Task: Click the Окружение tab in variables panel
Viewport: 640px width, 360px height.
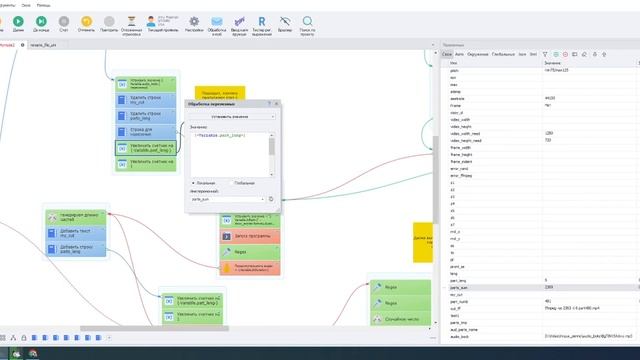Action: pyautogui.click(x=478, y=54)
